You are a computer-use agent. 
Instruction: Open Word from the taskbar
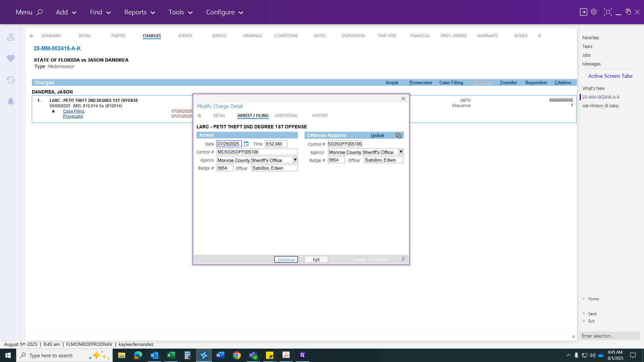220,355
